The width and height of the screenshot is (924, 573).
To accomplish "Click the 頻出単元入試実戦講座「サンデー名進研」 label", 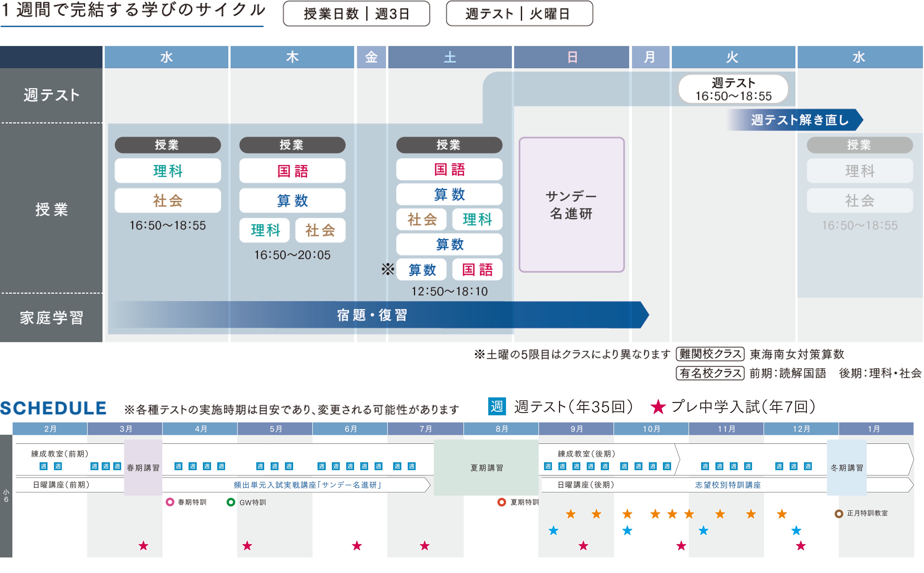I will (308, 485).
